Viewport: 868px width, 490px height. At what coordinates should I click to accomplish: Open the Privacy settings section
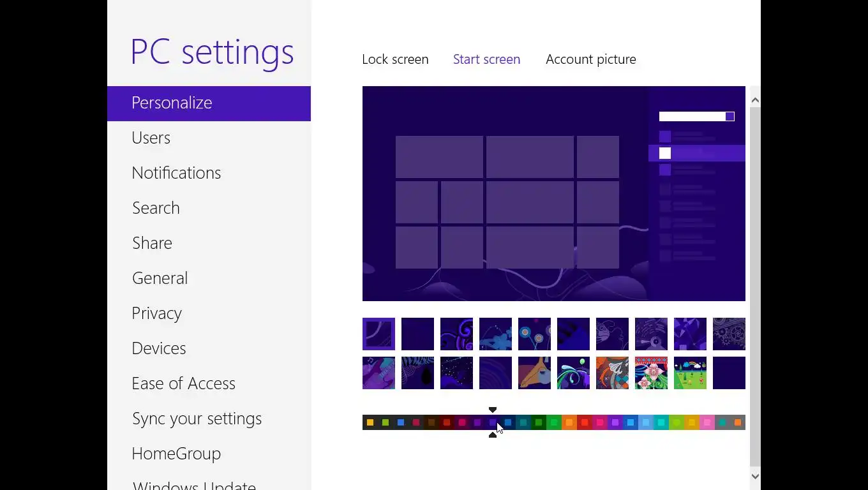pos(156,313)
